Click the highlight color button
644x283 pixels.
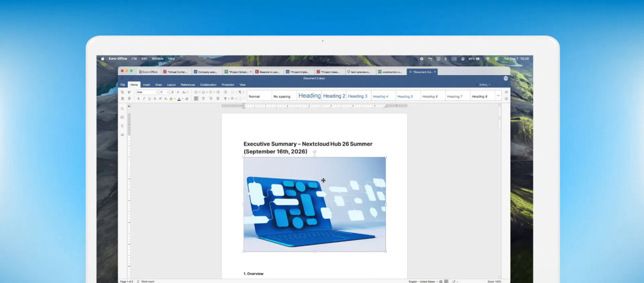172,98
